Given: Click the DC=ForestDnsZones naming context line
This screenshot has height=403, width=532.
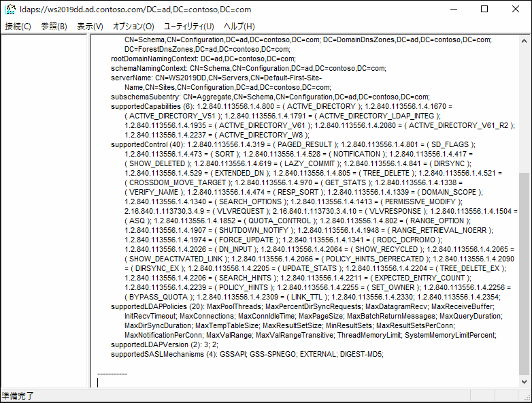Looking at the screenshot, I should (x=207, y=49).
